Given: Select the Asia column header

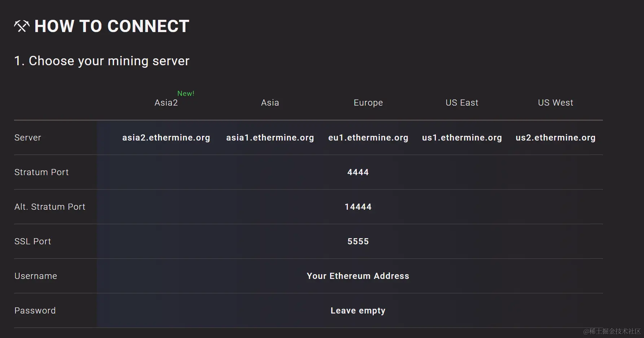Looking at the screenshot, I should pos(270,103).
